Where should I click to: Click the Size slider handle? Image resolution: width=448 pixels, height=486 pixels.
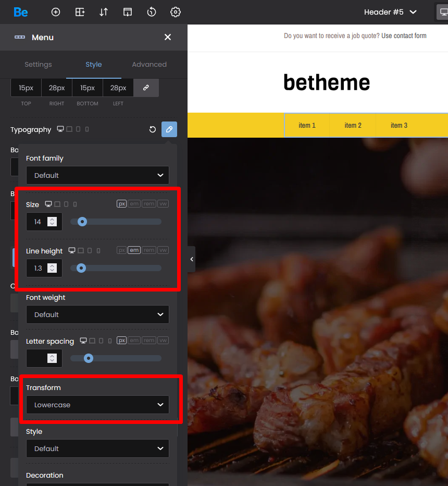[82, 222]
